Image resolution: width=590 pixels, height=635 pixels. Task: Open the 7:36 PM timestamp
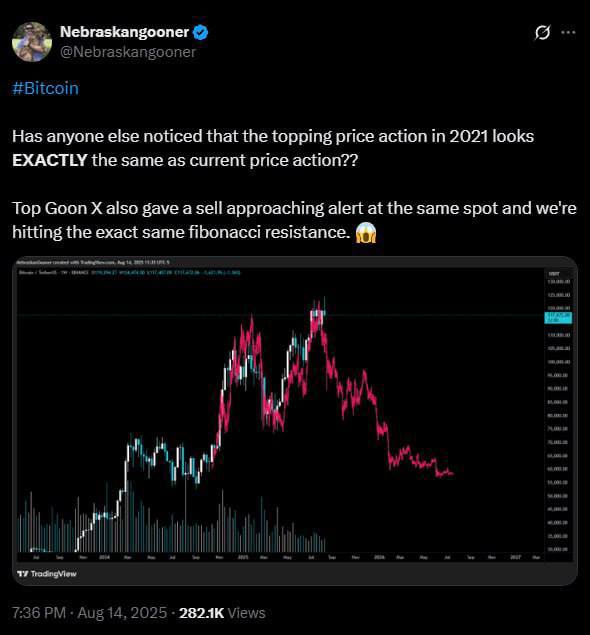coord(39,613)
